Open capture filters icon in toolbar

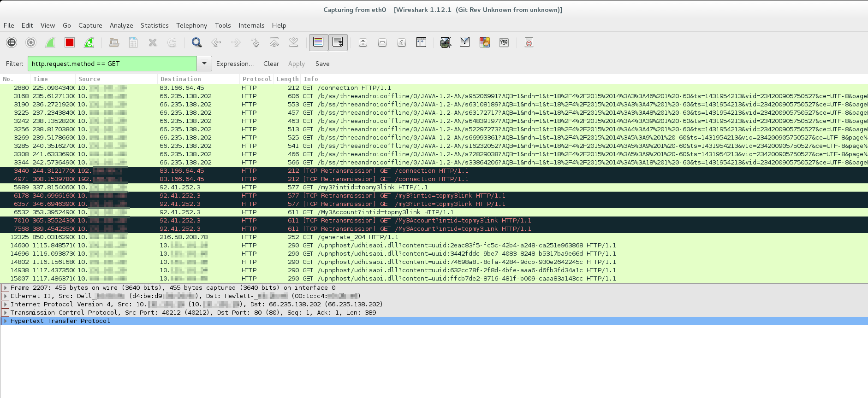(445, 43)
